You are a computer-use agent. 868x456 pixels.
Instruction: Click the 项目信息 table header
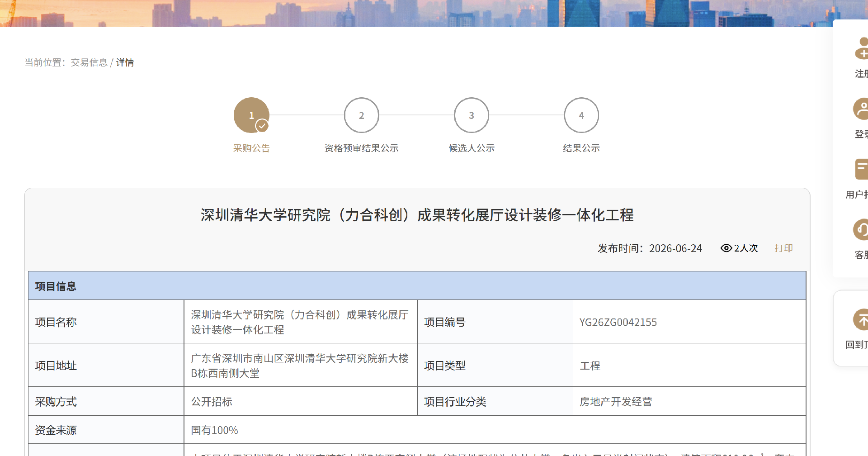[417, 286]
